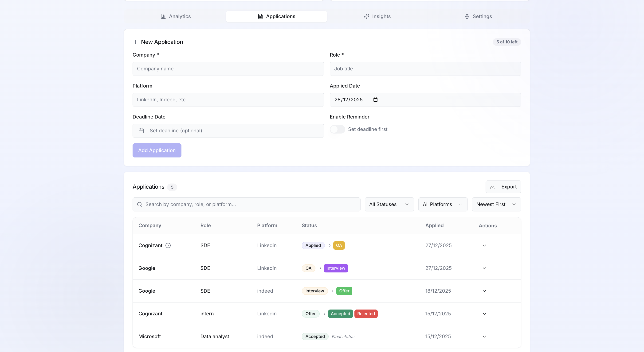Mark Cognizant intern offer as Accepted
The width and height of the screenshot is (644, 352).
click(340, 314)
